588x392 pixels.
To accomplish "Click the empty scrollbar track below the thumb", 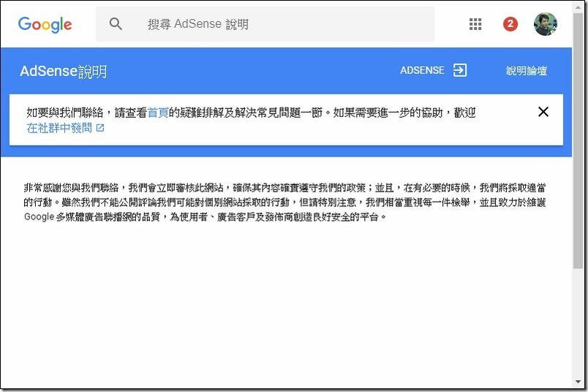I will coord(578,322).
